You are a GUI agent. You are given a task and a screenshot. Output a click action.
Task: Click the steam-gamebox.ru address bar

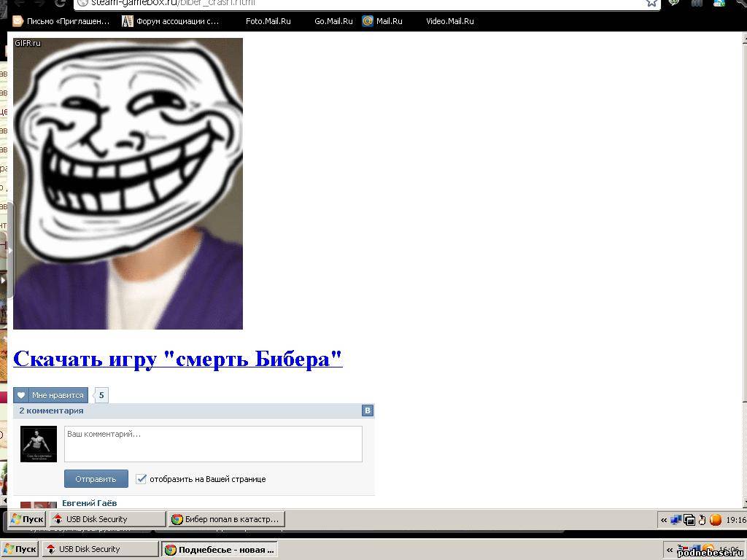pos(367,4)
